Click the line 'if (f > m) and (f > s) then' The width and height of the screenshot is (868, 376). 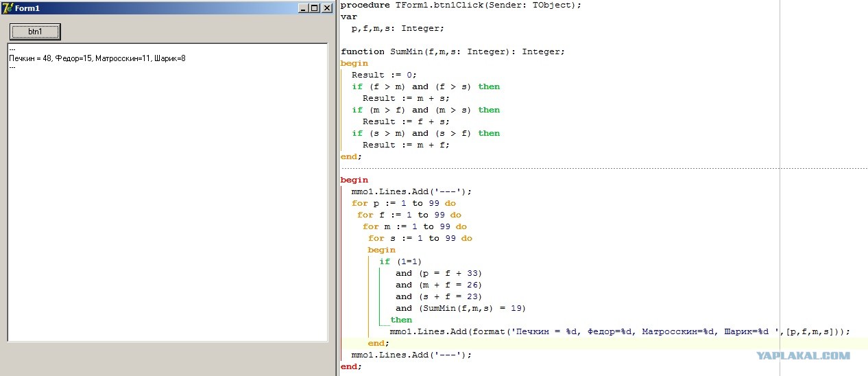(426, 86)
